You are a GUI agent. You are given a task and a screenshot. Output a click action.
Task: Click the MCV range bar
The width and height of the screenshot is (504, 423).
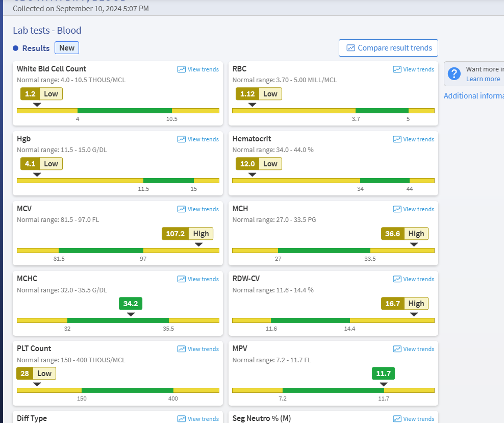point(118,251)
